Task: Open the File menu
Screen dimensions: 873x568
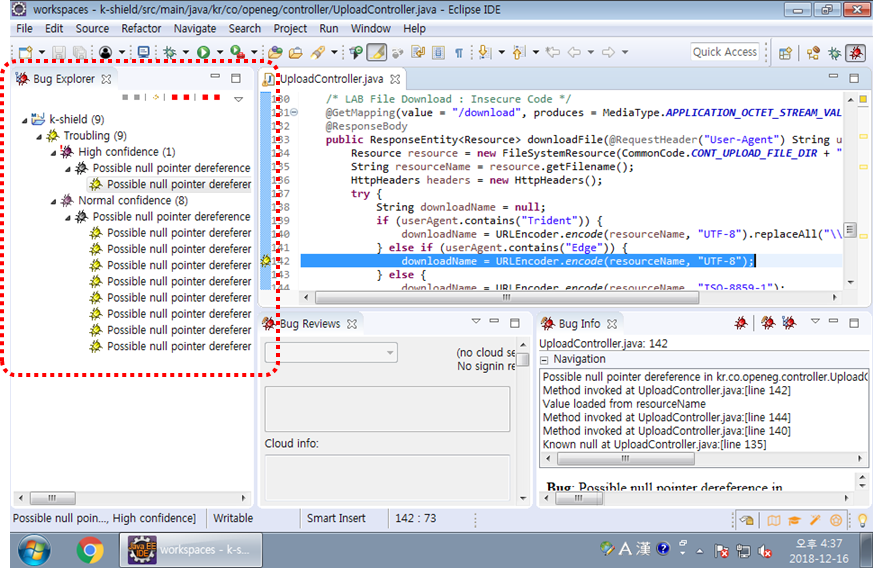Action: [24, 28]
